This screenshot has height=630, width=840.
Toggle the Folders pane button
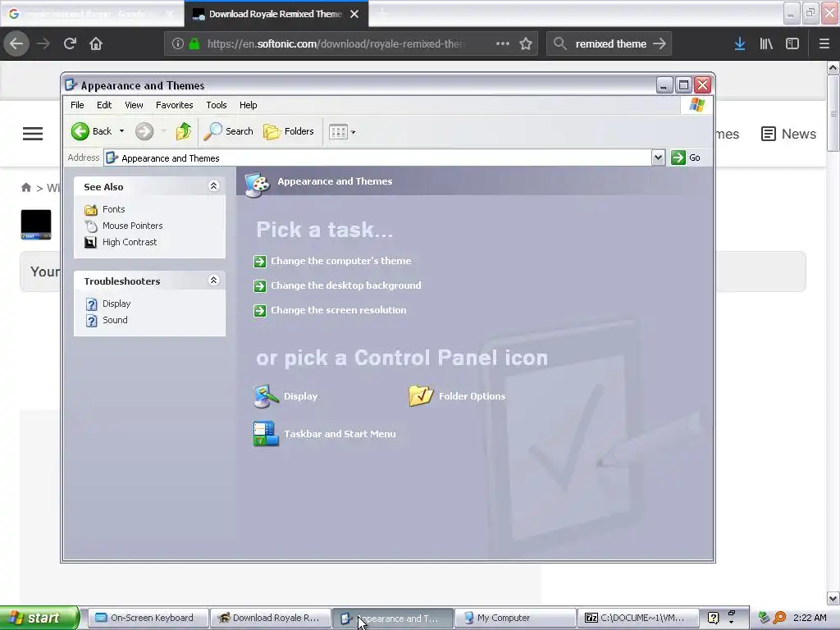[x=289, y=131]
